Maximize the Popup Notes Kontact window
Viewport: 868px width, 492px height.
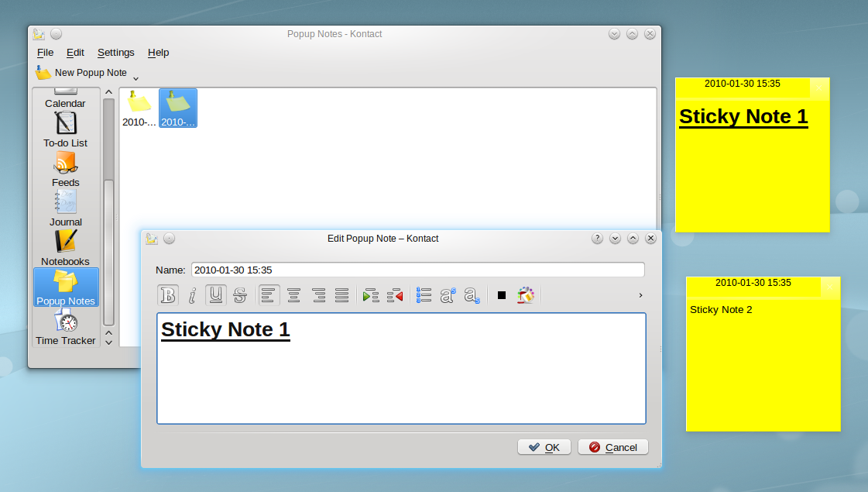(x=632, y=34)
